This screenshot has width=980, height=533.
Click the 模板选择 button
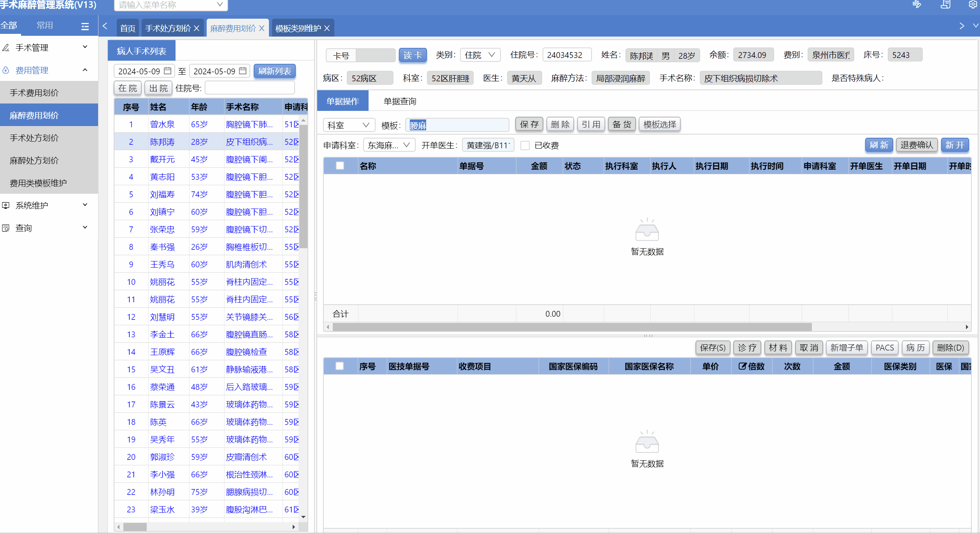pyautogui.click(x=659, y=124)
